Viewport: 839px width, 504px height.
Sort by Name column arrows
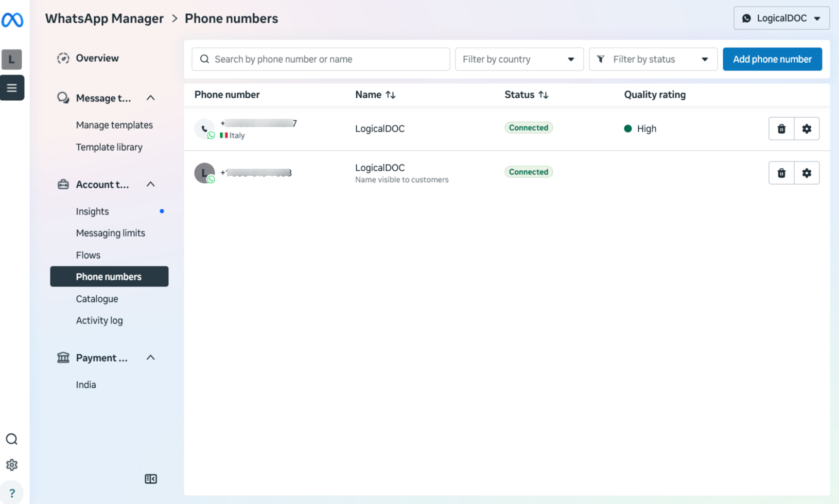pos(391,95)
